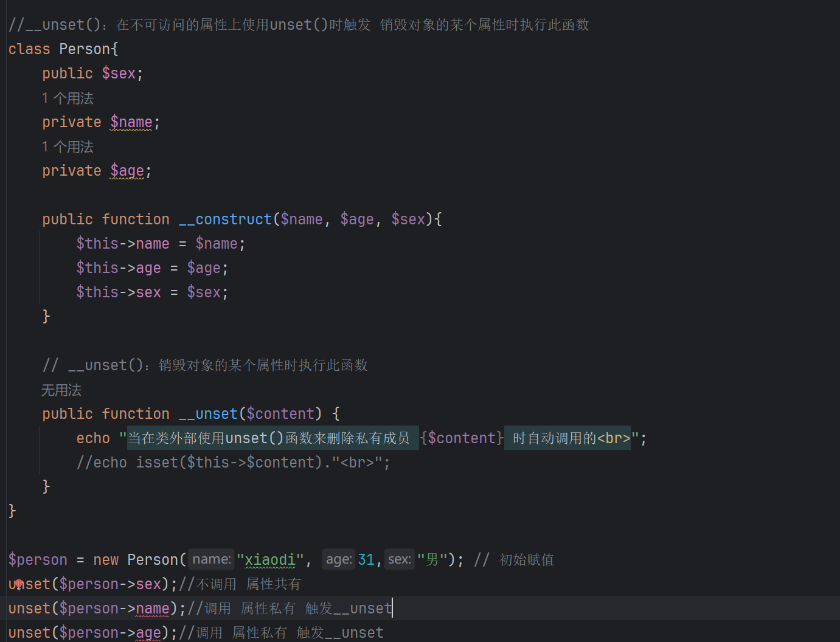840x642 pixels.
Task: Click the trailing comment on the unset($person->name) line
Action: 290,609
